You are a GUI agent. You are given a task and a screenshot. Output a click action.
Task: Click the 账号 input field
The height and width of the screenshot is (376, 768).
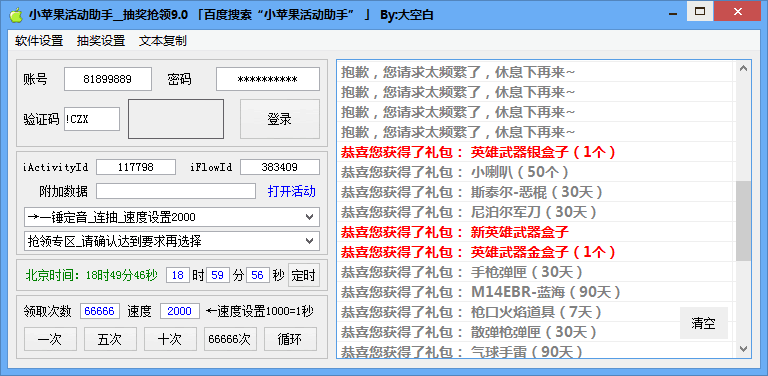(108, 79)
